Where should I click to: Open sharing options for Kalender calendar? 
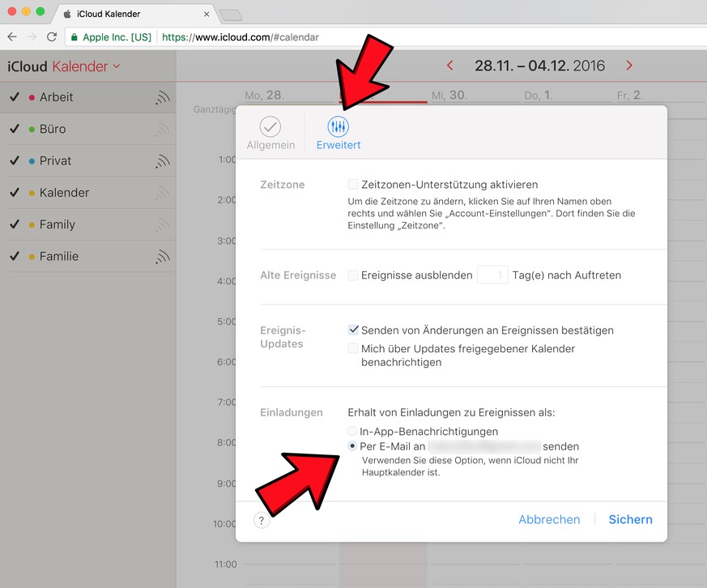[163, 193]
